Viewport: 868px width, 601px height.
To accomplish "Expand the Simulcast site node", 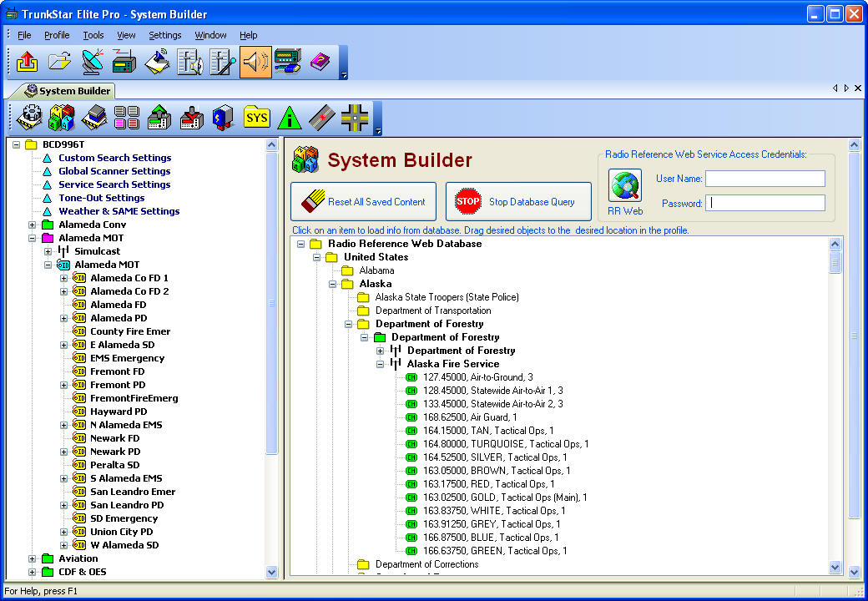I will tap(48, 251).
